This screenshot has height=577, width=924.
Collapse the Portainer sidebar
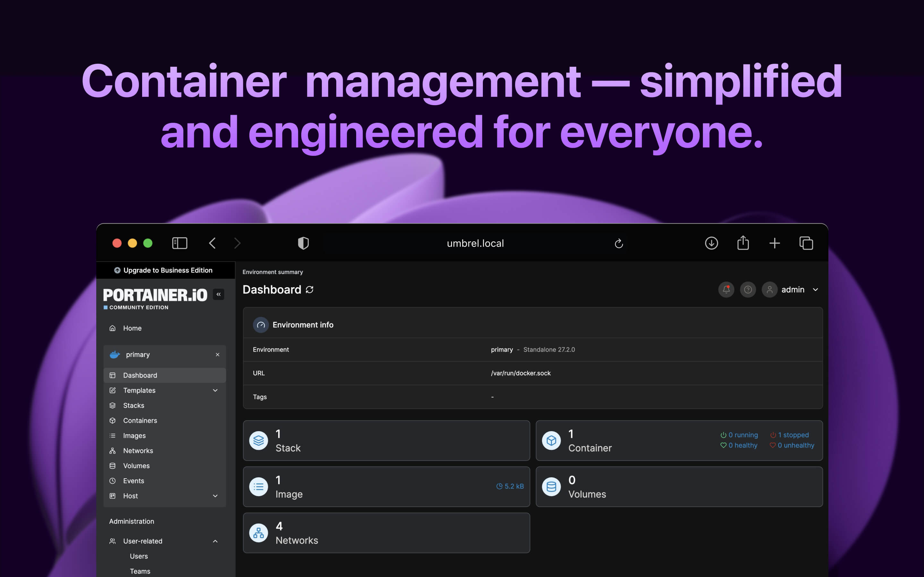(x=218, y=294)
